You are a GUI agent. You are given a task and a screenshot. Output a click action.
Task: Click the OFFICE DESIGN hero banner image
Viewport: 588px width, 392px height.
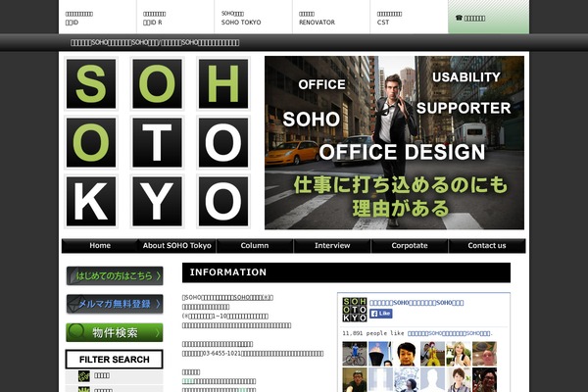pos(394,142)
